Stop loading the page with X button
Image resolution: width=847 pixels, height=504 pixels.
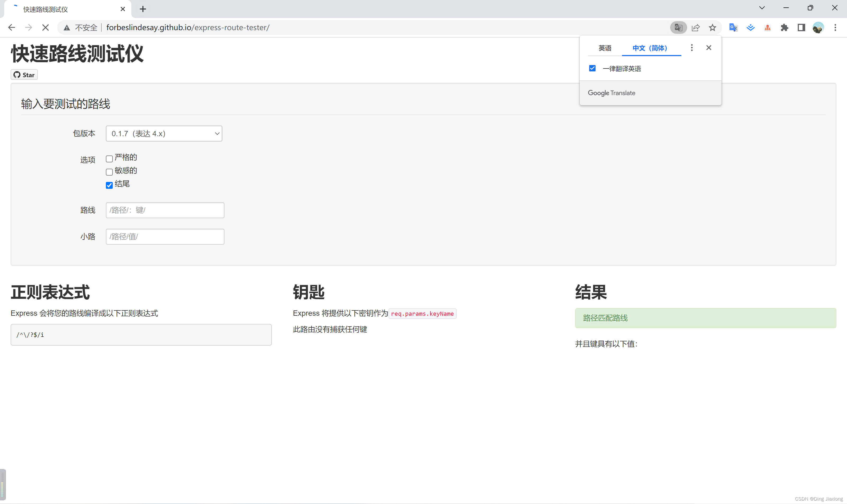pyautogui.click(x=46, y=28)
